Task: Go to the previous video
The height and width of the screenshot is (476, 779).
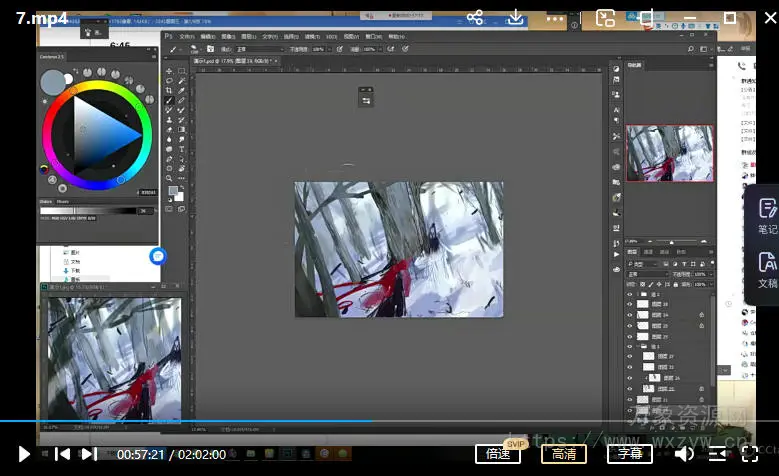Action: [x=62, y=454]
